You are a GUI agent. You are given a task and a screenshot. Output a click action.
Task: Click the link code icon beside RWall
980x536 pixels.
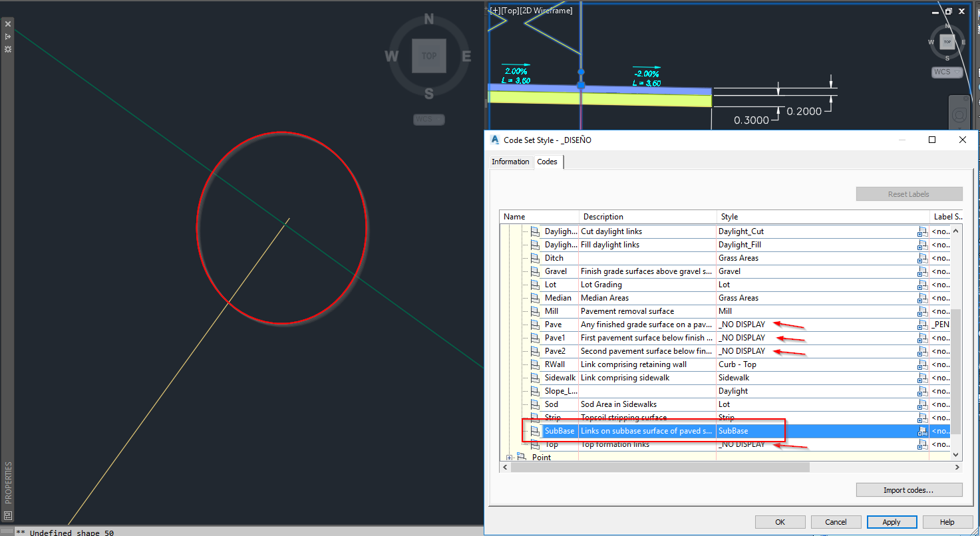pyautogui.click(x=535, y=364)
